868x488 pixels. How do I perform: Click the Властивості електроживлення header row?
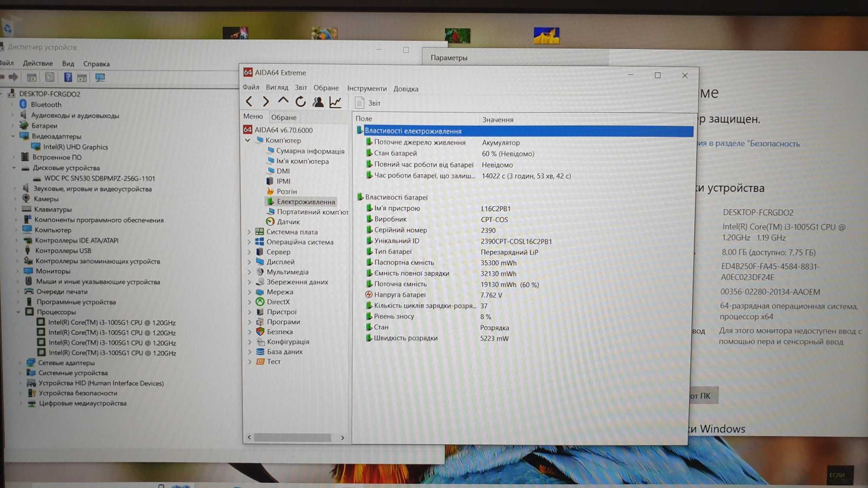pos(524,131)
